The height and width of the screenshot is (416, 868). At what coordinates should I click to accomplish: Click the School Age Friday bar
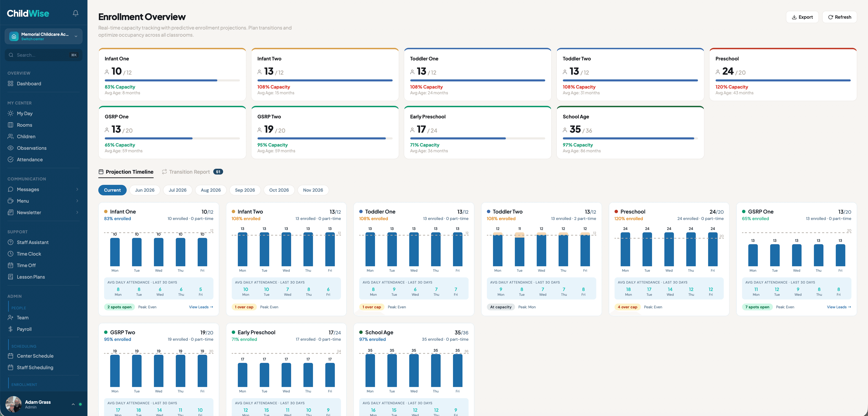tap(458, 371)
